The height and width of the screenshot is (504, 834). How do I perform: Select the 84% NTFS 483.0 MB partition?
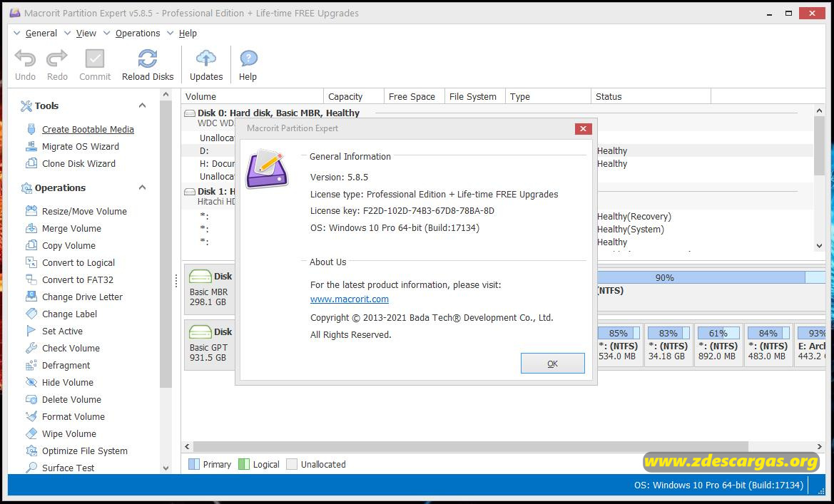(768, 345)
